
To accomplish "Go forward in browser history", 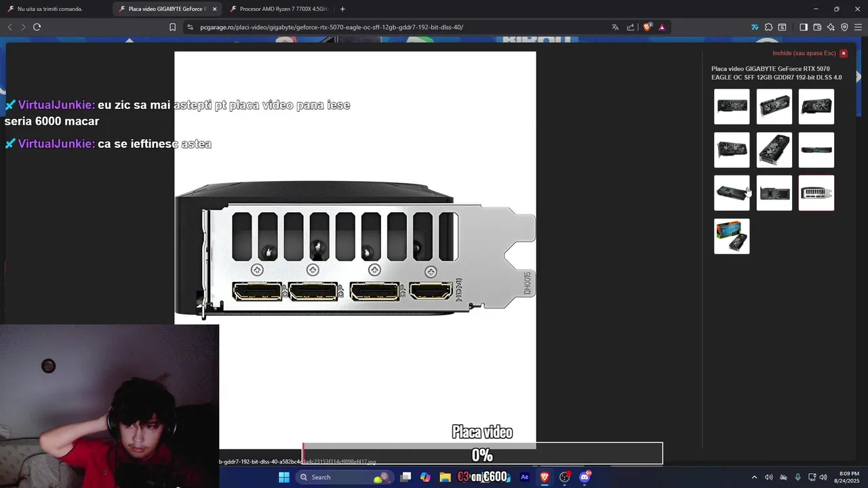I will [23, 27].
